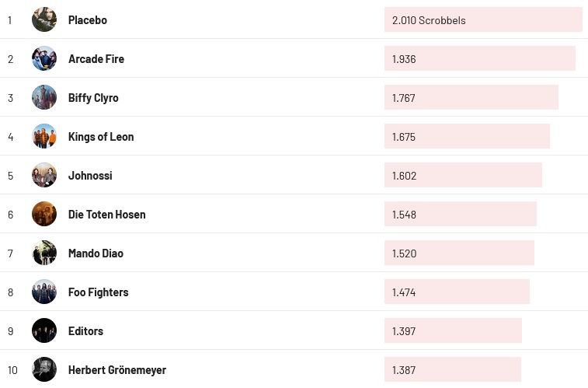Go to Arcade Fire artist page
This screenshot has width=588, height=388.
pyautogui.click(x=96, y=59)
